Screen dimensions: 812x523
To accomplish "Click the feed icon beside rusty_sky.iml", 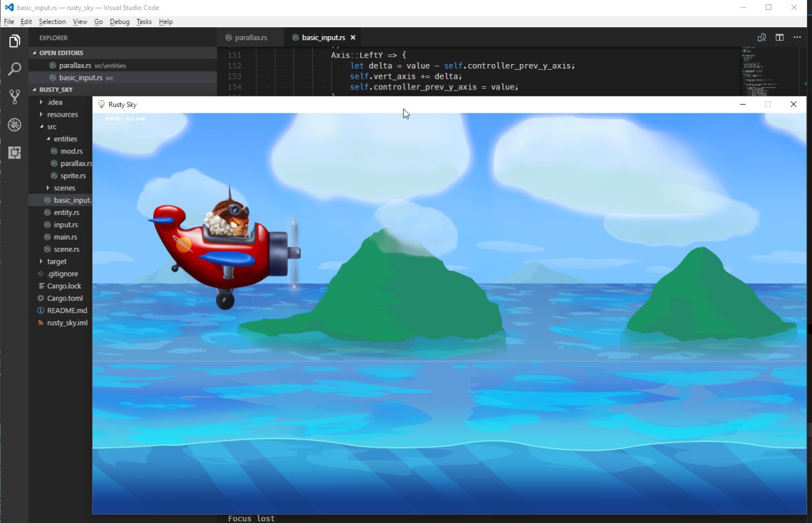I will click(41, 323).
